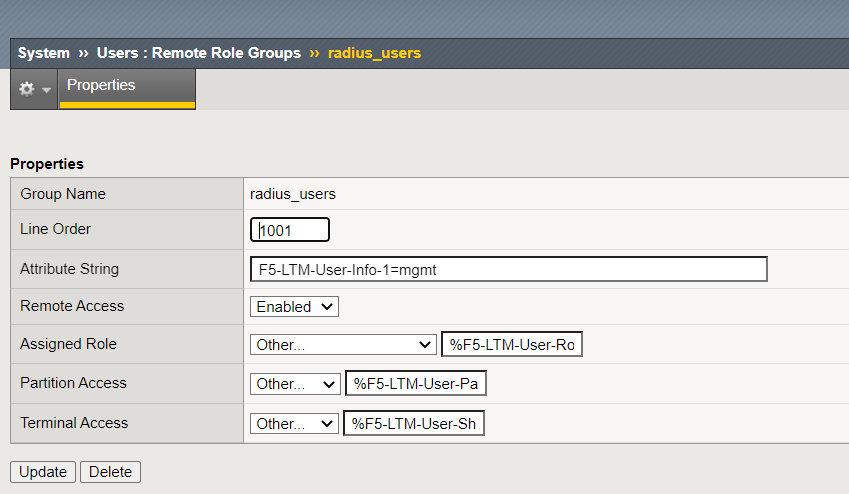The height and width of the screenshot is (494, 849).
Task: Expand the Terminal Access dropdown
Action: (295, 424)
